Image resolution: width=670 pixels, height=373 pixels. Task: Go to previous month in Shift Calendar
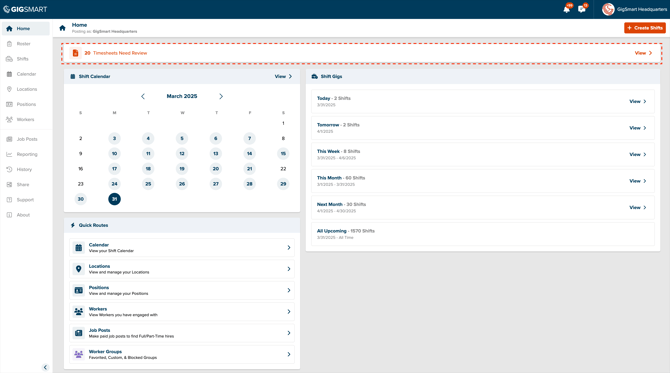143,97
